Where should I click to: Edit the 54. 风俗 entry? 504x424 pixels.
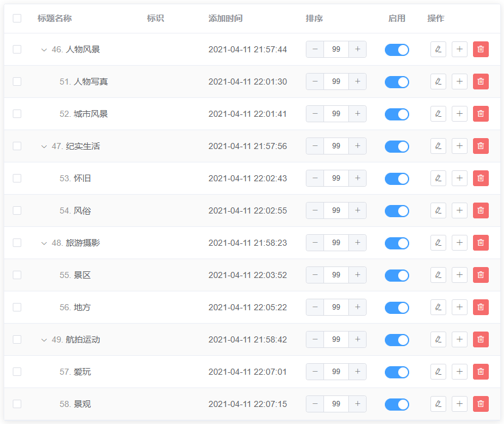pos(438,210)
